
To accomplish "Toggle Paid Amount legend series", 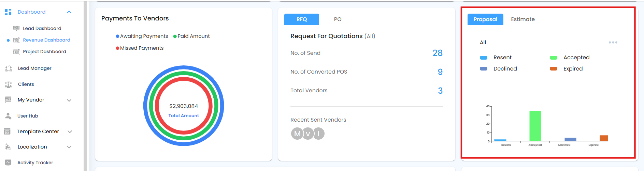I will tap(191, 36).
